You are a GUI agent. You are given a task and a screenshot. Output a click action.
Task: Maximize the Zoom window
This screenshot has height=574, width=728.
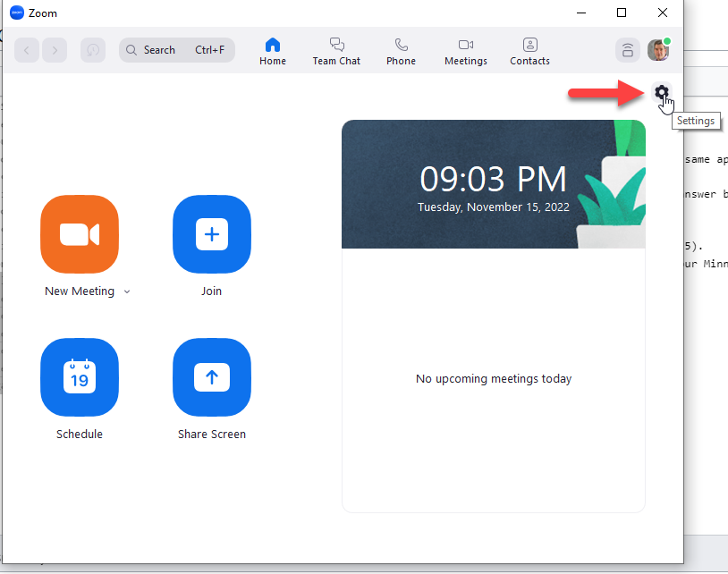click(x=622, y=13)
